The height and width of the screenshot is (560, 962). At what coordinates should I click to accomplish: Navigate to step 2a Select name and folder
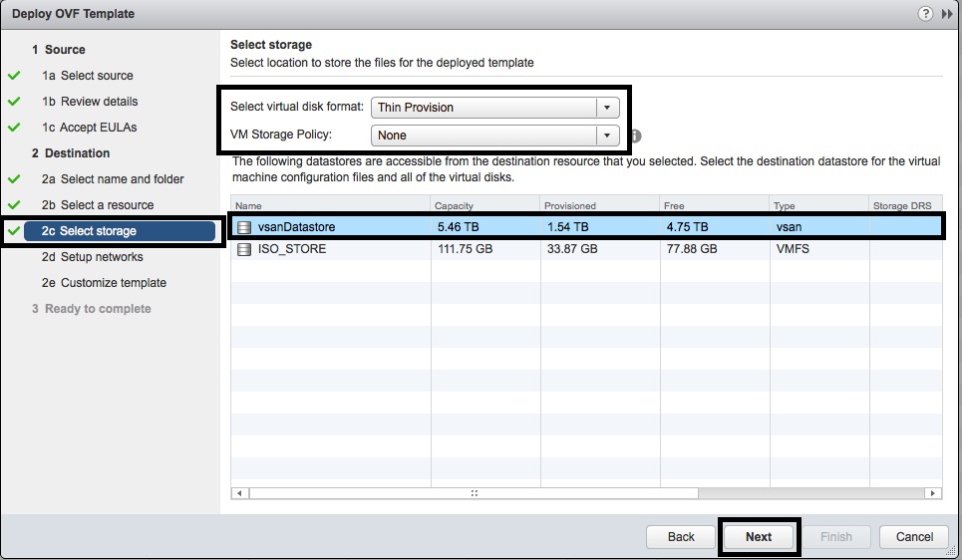point(122,179)
